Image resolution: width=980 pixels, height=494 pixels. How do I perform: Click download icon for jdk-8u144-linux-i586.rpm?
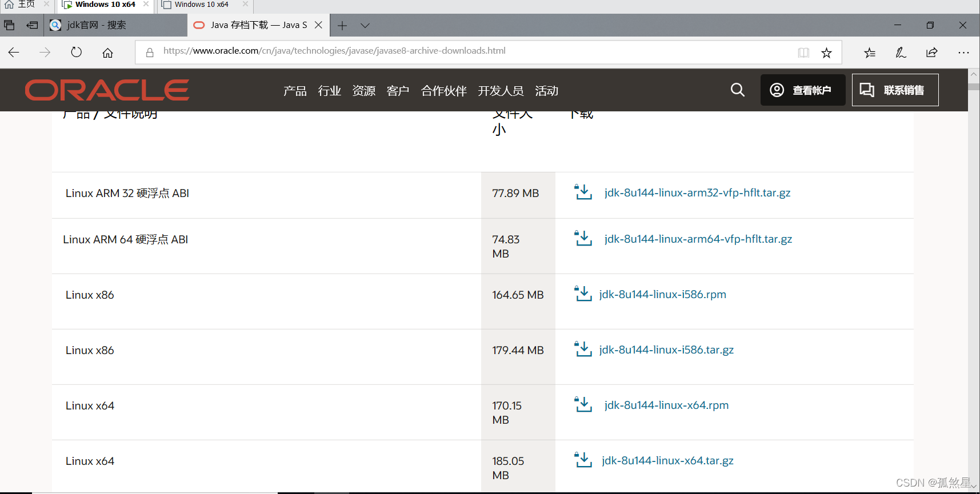pyautogui.click(x=583, y=294)
